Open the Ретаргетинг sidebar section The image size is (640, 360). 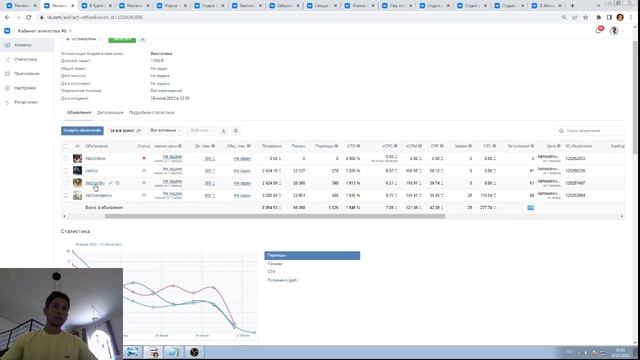pyautogui.click(x=26, y=102)
